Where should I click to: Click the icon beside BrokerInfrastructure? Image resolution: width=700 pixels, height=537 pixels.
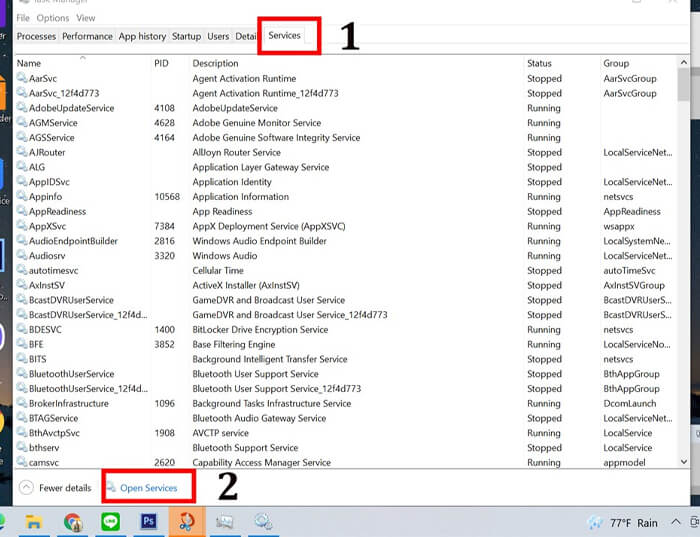(x=21, y=403)
